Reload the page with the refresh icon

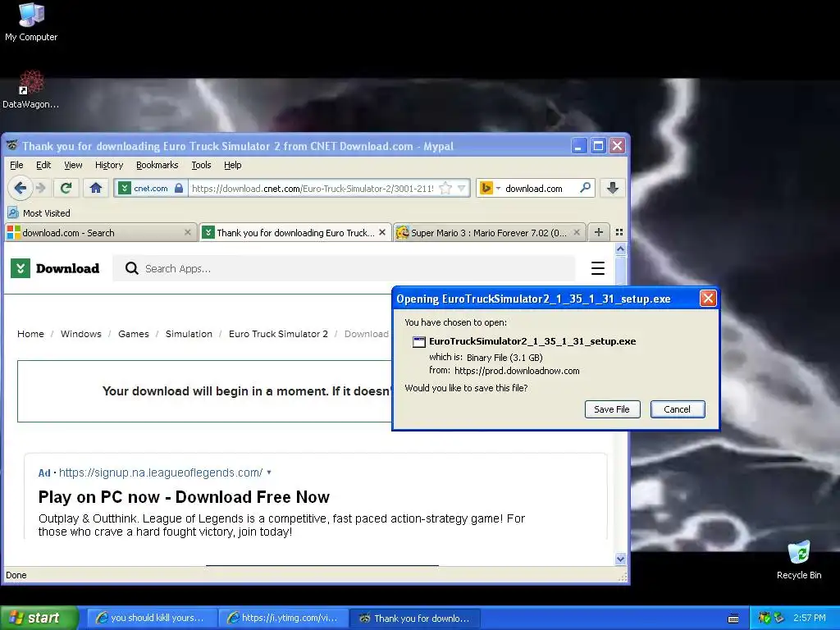66,188
